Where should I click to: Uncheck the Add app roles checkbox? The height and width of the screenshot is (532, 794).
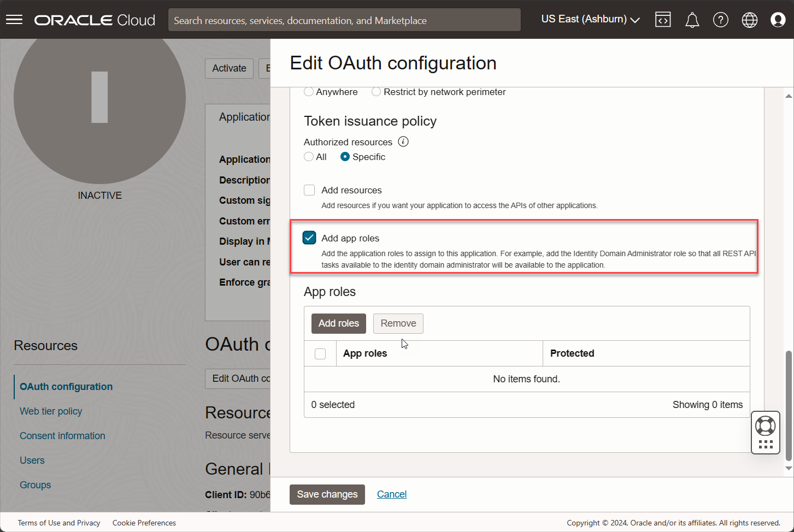click(309, 238)
